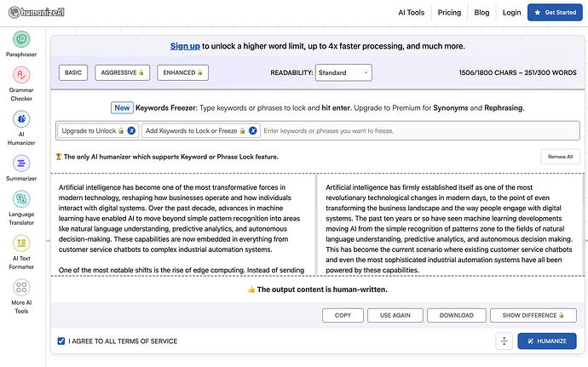Remove the 'Upgrade to Unlock' keyword chip

click(x=131, y=130)
